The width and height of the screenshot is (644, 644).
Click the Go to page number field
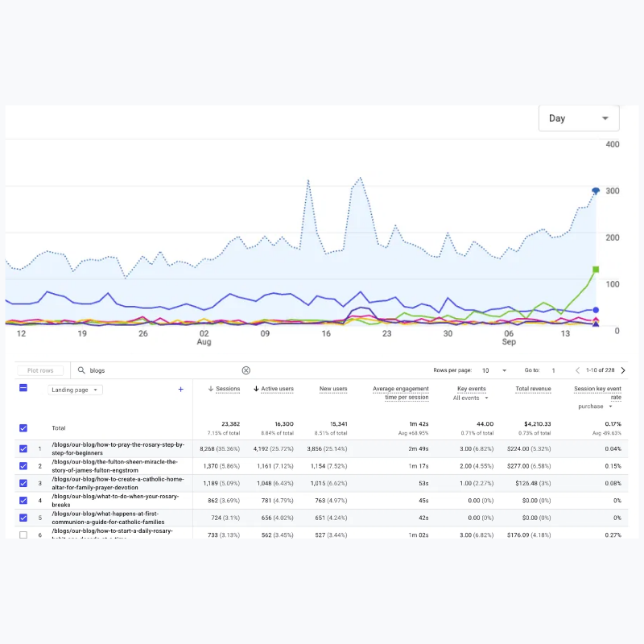(x=553, y=370)
